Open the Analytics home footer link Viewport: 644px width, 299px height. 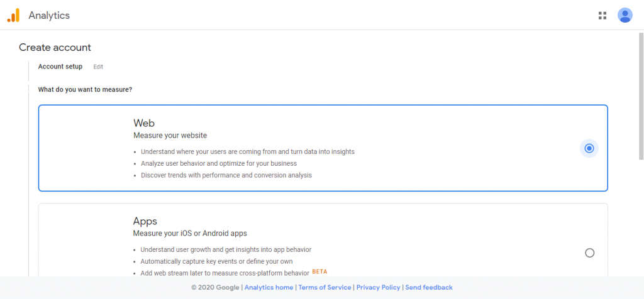pos(269,288)
